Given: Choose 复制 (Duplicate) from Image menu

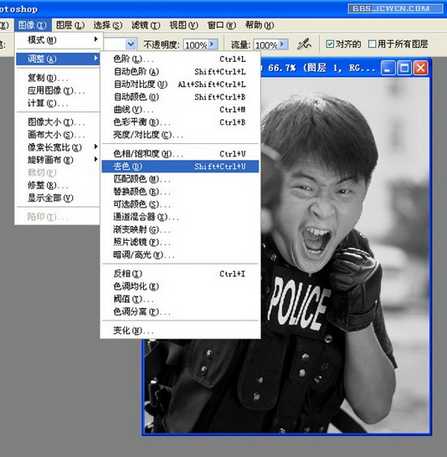Looking at the screenshot, I should (58, 78).
